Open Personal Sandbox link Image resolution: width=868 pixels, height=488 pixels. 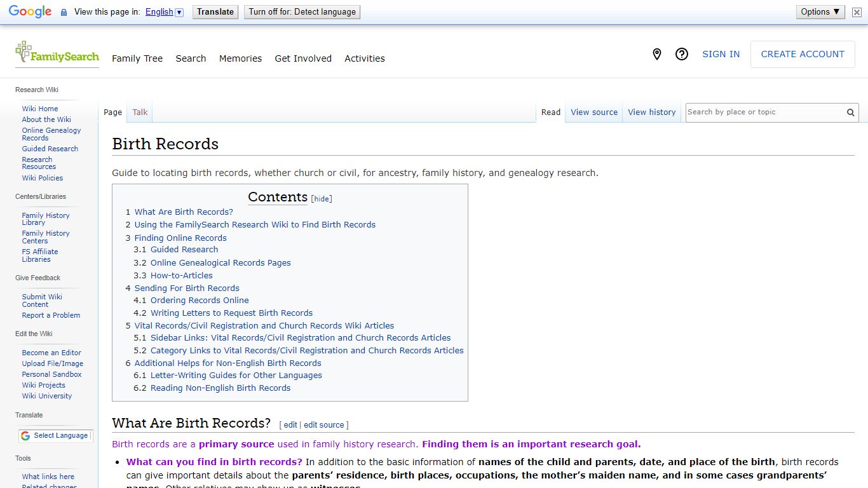52,374
